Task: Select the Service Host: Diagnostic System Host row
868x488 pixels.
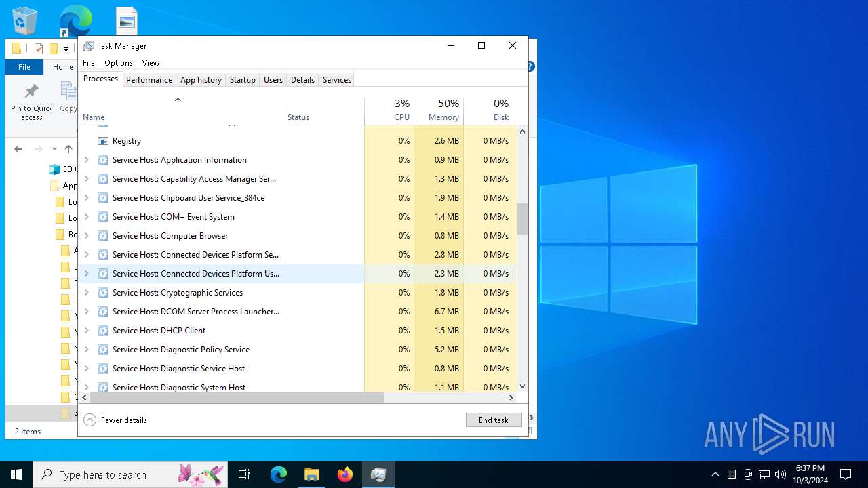Action: [x=298, y=386]
